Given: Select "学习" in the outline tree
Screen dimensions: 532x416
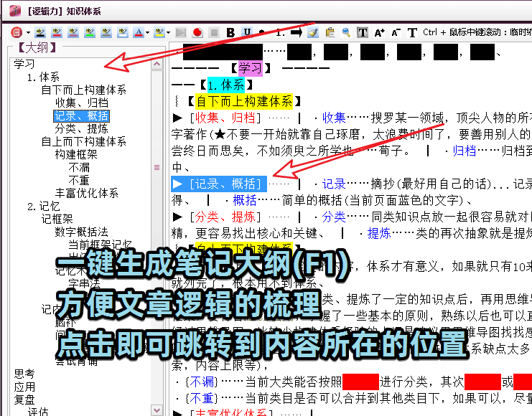Looking at the screenshot, I should [x=24, y=64].
